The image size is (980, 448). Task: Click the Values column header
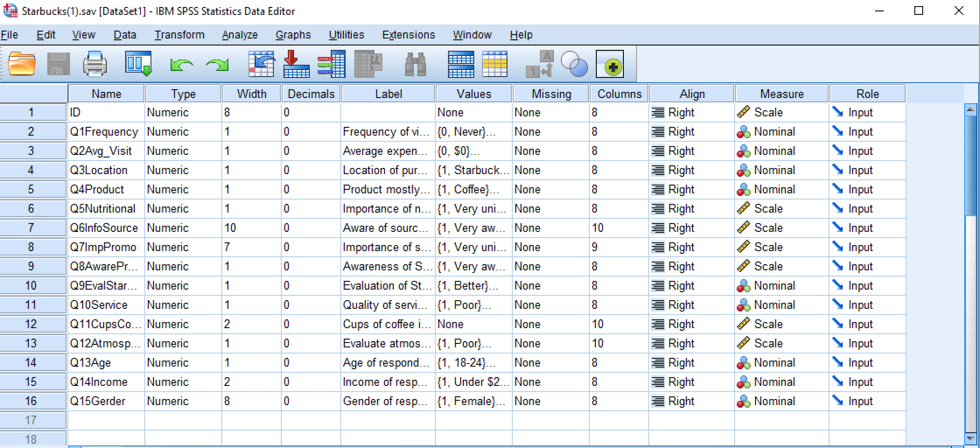pos(474,94)
